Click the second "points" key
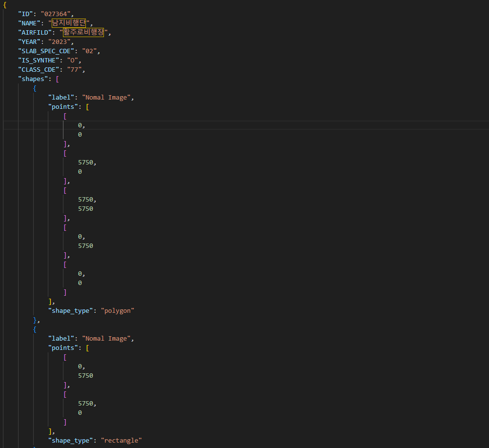Viewport: 489px width, 448px height. click(63, 348)
